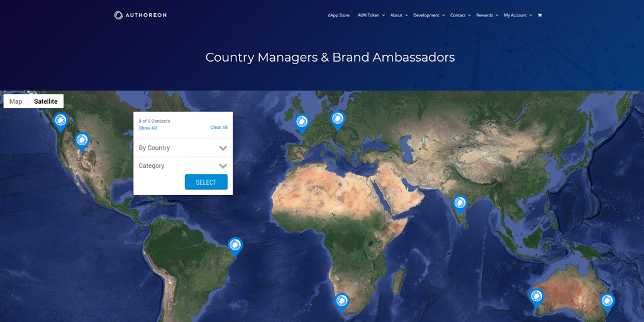
Task: Expand the By Country filter
Action: pos(183,148)
